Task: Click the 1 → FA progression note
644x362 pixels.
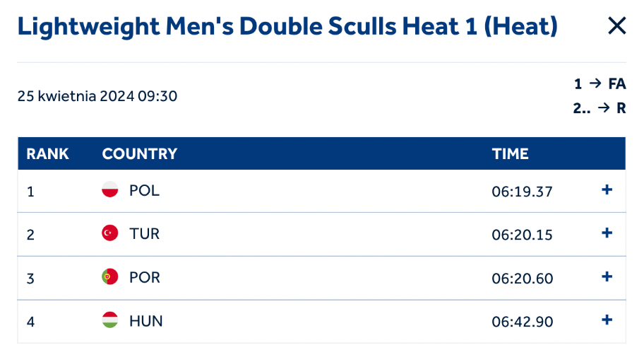Action: [600, 84]
